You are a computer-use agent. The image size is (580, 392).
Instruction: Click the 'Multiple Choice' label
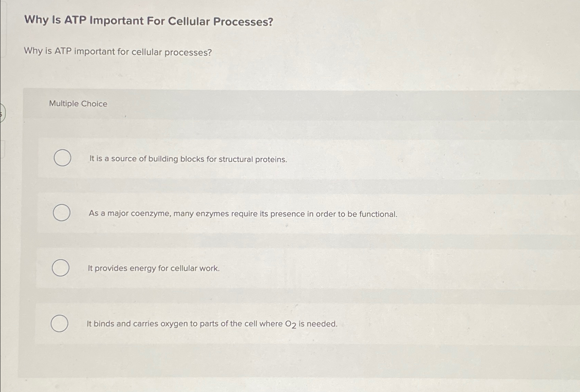pos(78,104)
